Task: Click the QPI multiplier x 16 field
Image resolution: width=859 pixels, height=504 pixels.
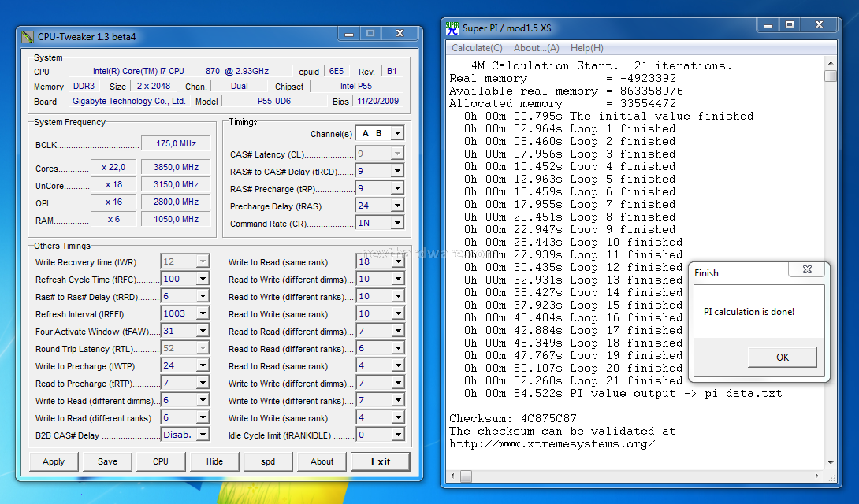Action: coord(113,202)
